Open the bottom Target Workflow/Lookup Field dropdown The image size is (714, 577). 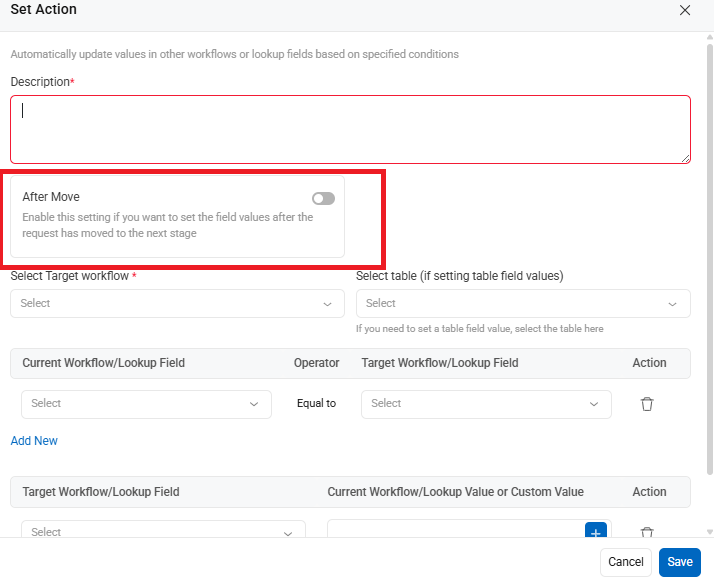pyautogui.click(x=163, y=529)
